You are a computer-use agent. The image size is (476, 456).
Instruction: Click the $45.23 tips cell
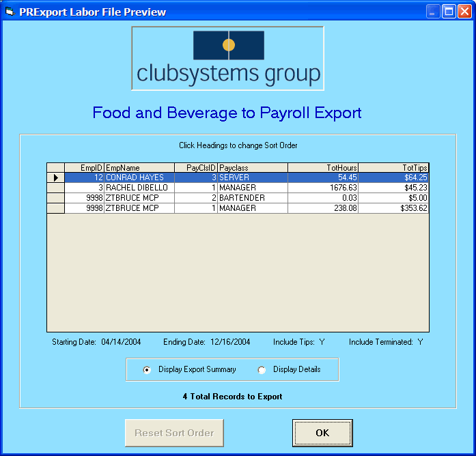(x=393, y=188)
